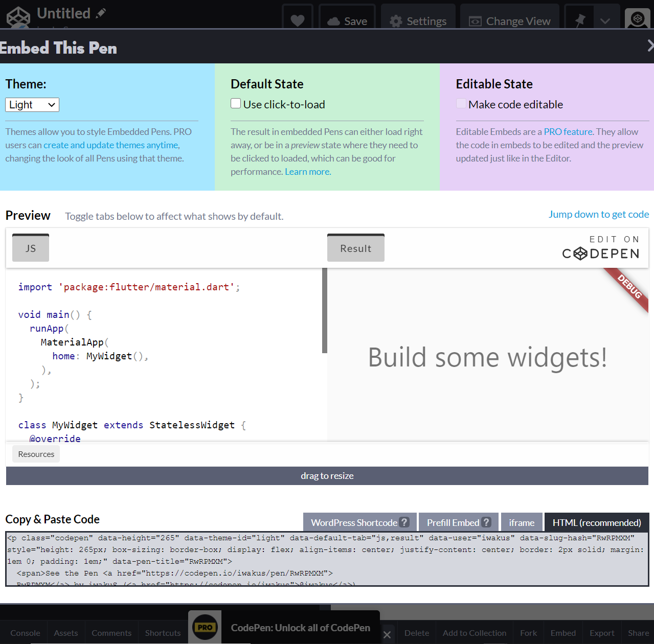Toggle the Result tab in the preview
This screenshot has height=644, width=654.
[x=356, y=248]
